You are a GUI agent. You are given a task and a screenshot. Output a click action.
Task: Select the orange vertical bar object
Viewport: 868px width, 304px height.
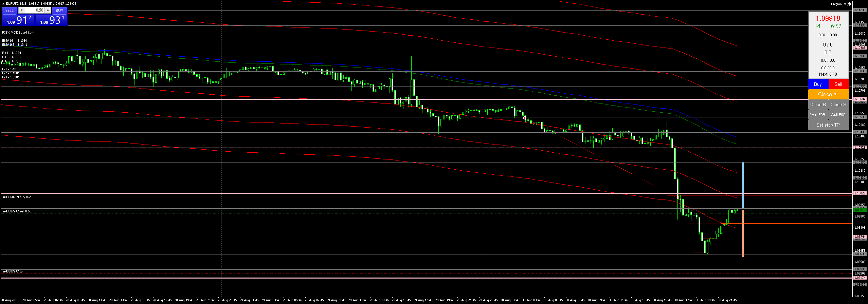click(x=743, y=234)
